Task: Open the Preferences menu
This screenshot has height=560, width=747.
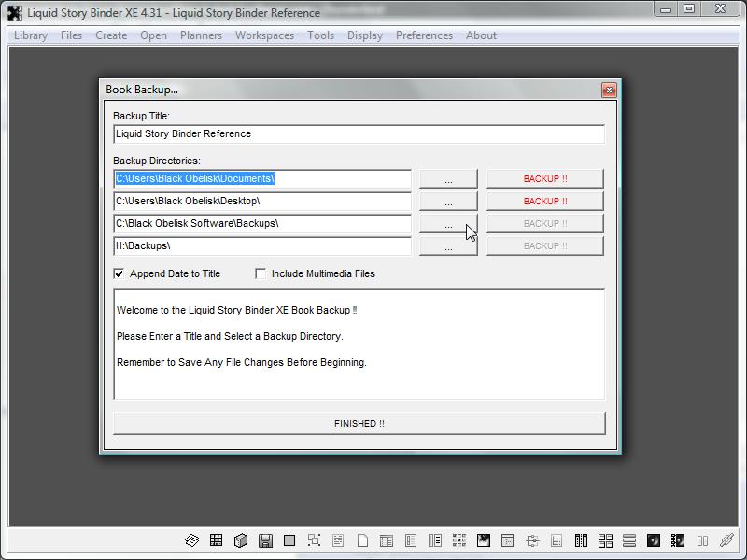Action: click(424, 35)
